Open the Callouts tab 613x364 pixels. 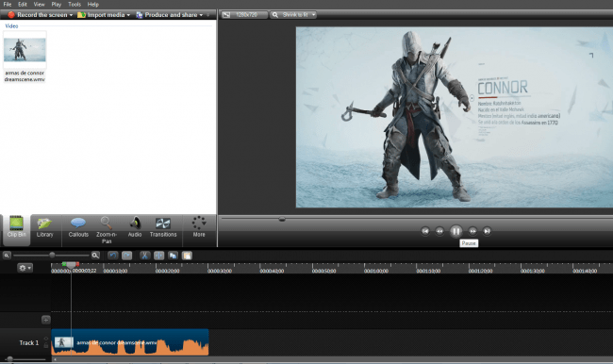(78, 227)
